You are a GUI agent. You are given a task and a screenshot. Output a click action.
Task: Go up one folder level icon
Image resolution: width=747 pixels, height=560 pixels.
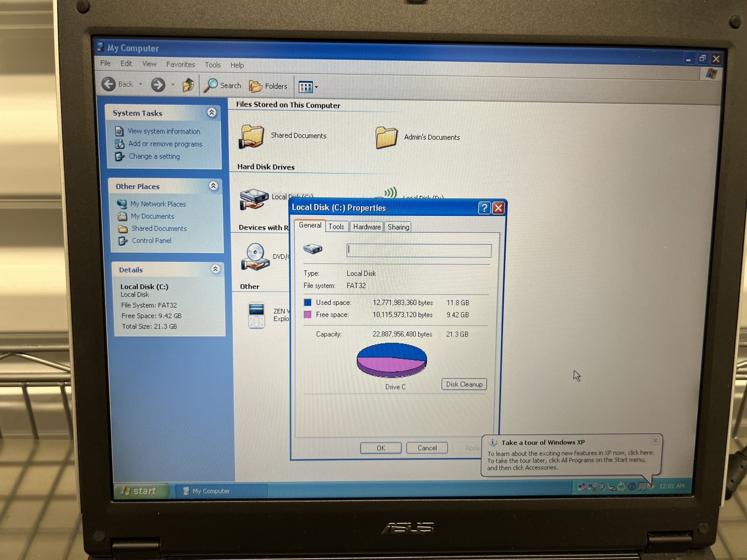188,85
